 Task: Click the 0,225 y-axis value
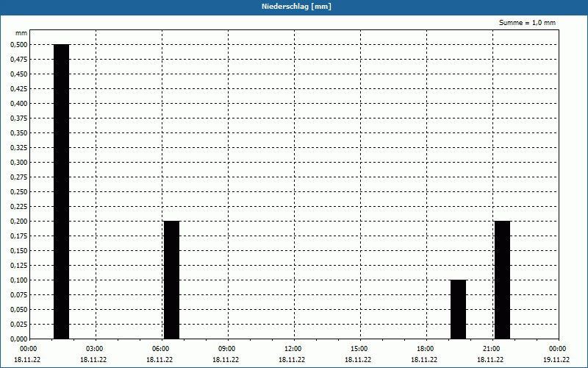[19, 207]
